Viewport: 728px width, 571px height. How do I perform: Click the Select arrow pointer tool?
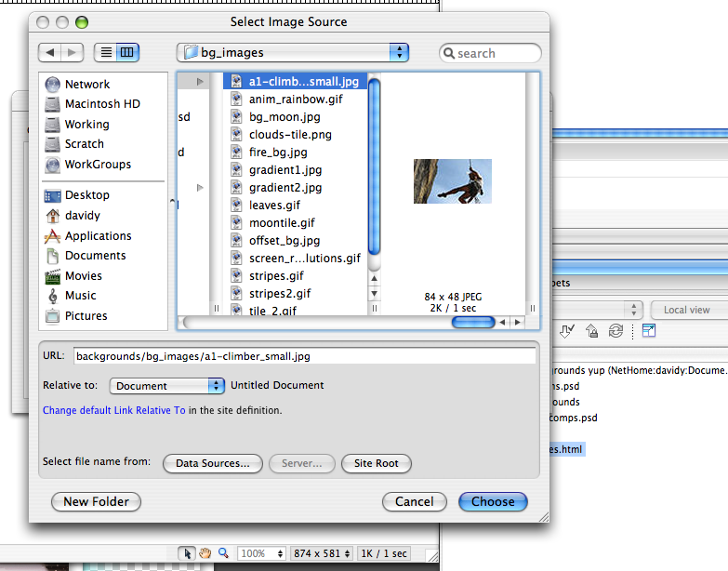(x=188, y=553)
